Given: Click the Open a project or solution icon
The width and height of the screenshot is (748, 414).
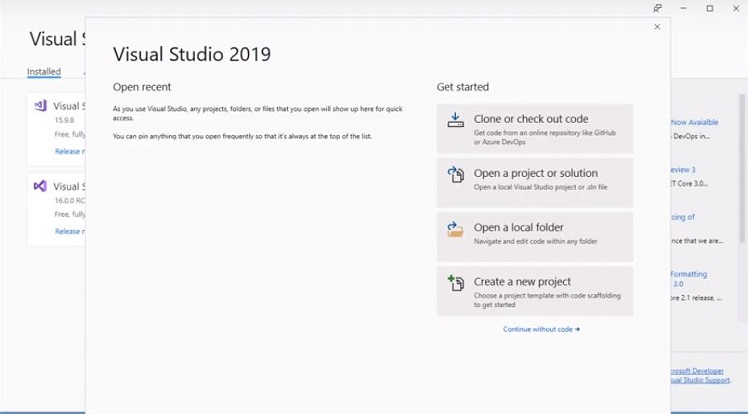Looking at the screenshot, I should (455, 174).
